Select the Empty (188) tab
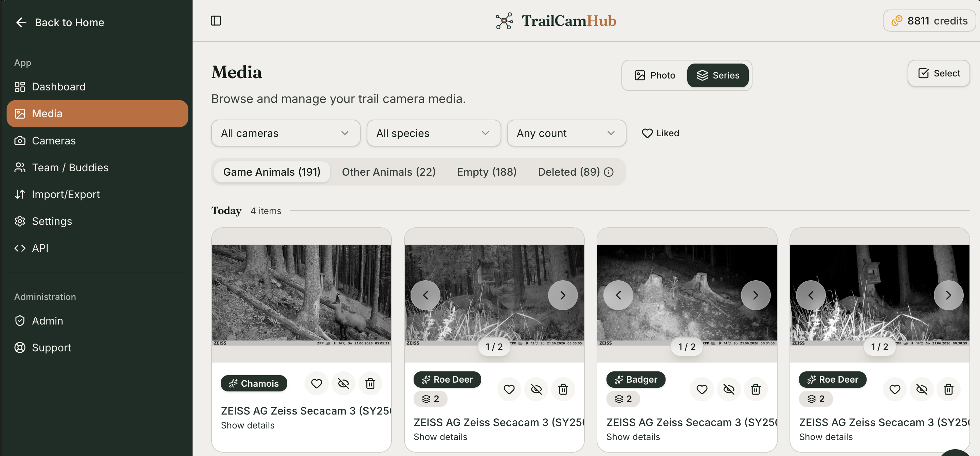Screen dimensions: 980x456 coord(487,172)
